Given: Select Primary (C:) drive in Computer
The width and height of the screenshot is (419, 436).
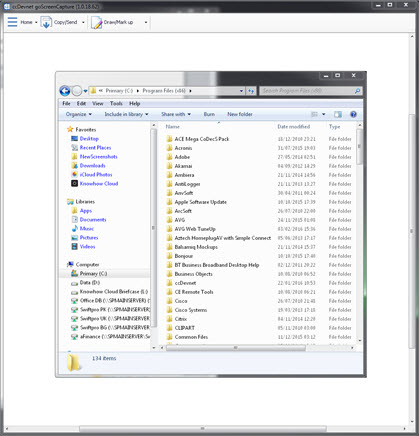Looking at the screenshot, I should click(93, 274).
